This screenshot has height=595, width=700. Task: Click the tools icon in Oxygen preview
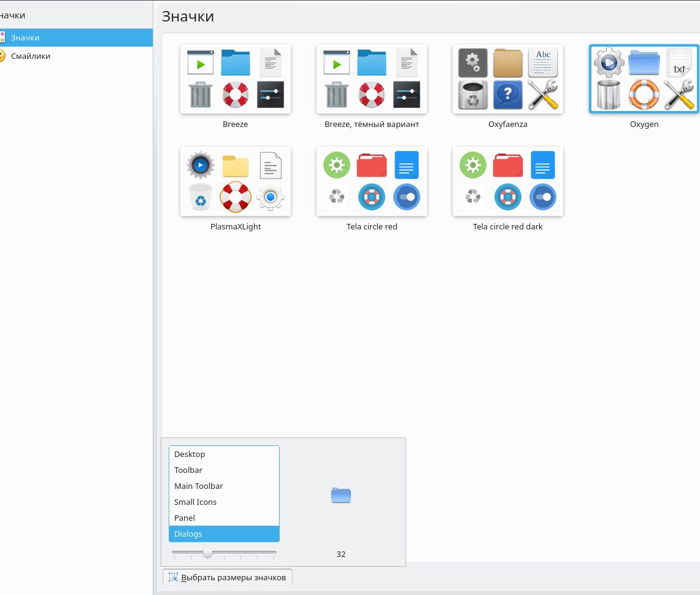(679, 94)
